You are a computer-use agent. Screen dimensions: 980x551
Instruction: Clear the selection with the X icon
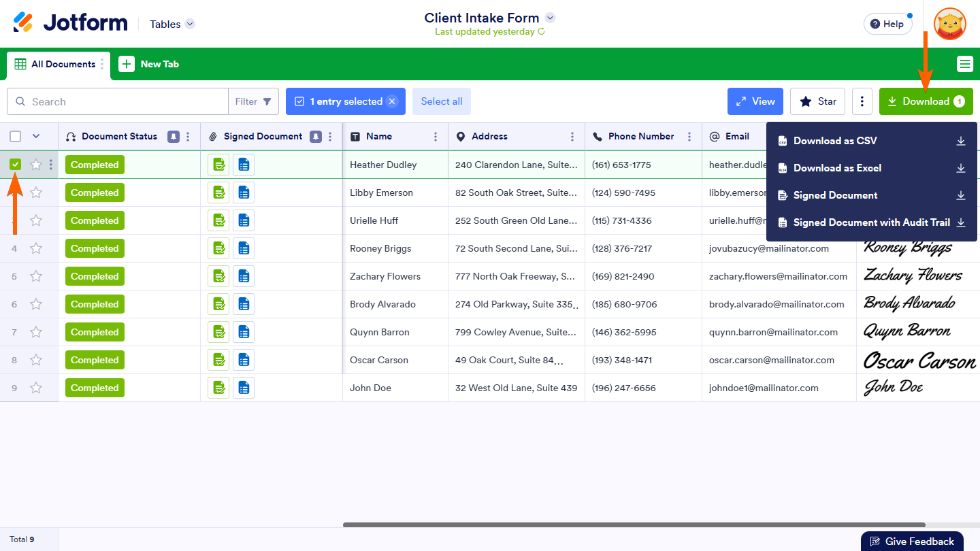coord(392,101)
